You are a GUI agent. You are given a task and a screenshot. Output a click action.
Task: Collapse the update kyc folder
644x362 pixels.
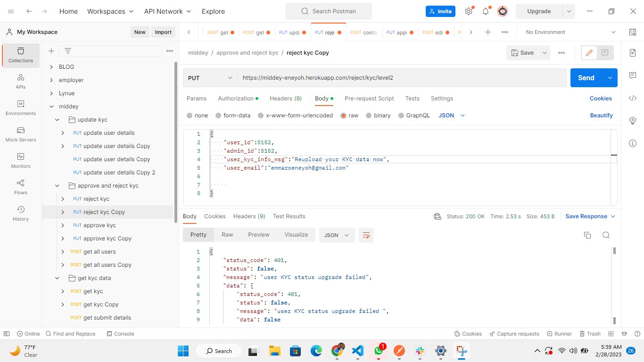(x=57, y=120)
